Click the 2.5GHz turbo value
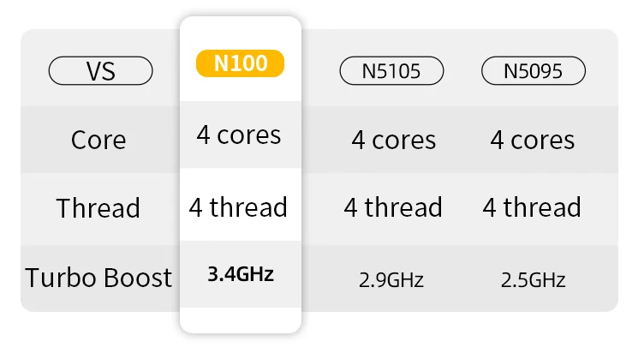This screenshot has width=644, height=359. (532, 279)
